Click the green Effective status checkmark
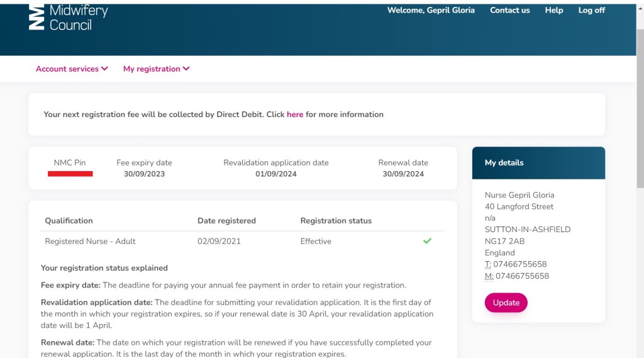This screenshot has height=358, width=644. (428, 241)
